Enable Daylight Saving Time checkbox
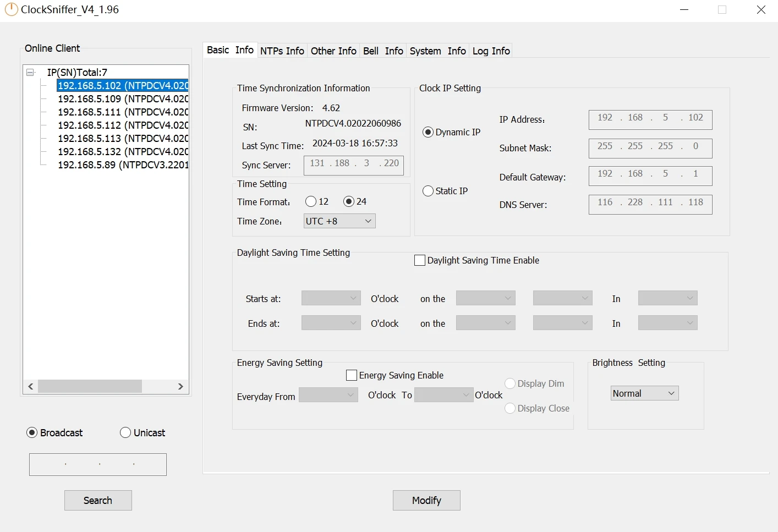This screenshot has width=778, height=532. pyautogui.click(x=420, y=261)
